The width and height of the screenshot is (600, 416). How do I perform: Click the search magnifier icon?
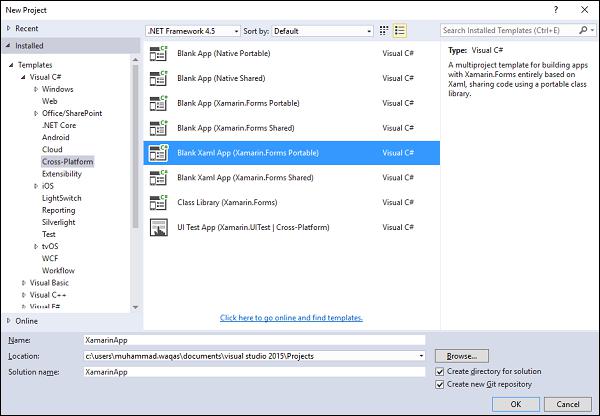583,30
